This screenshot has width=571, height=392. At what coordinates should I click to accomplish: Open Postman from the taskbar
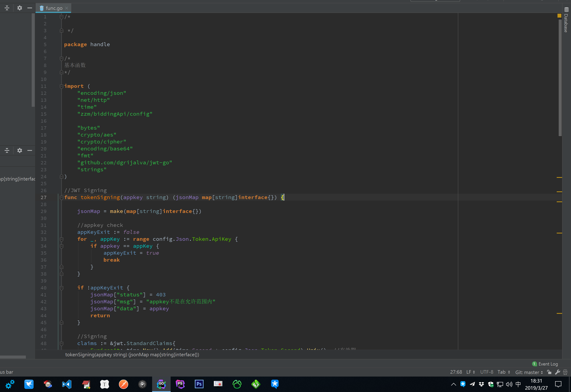click(123, 384)
